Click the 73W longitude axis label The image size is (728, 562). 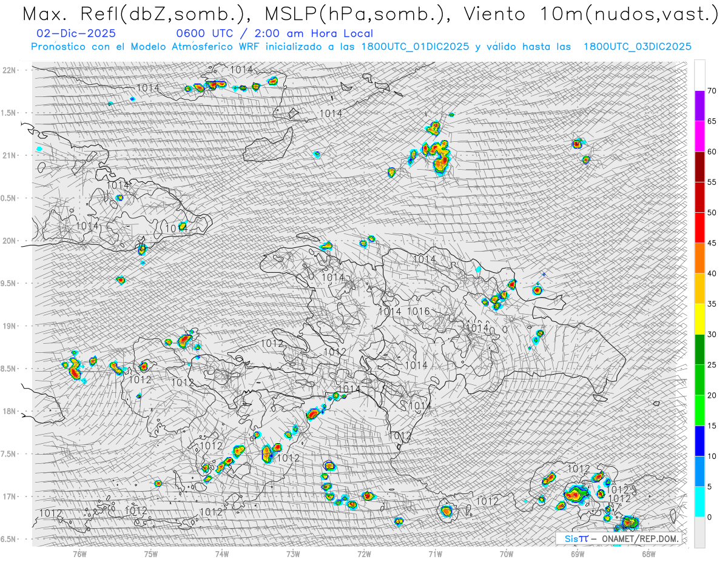[293, 554]
